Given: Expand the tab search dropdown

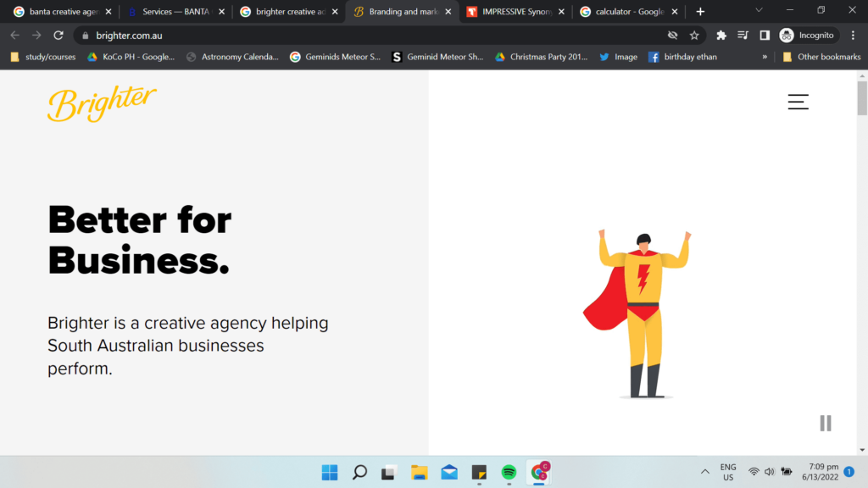Looking at the screenshot, I should click(x=759, y=10).
